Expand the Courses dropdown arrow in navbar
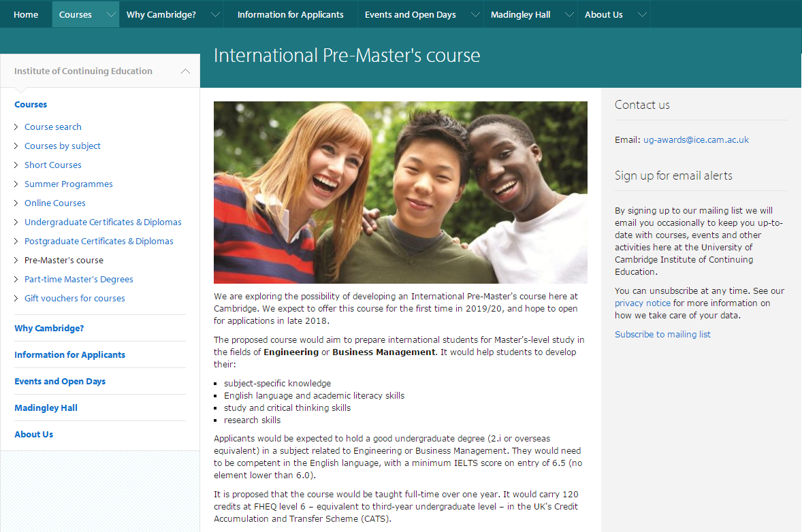Viewport: 802px width, 532px height. [111, 14]
